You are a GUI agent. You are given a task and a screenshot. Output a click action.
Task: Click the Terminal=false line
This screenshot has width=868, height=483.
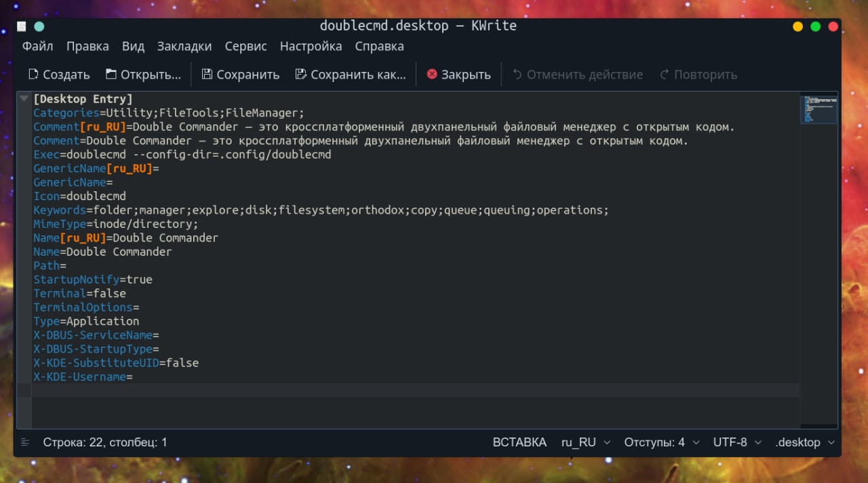pyautogui.click(x=80, y=293)
